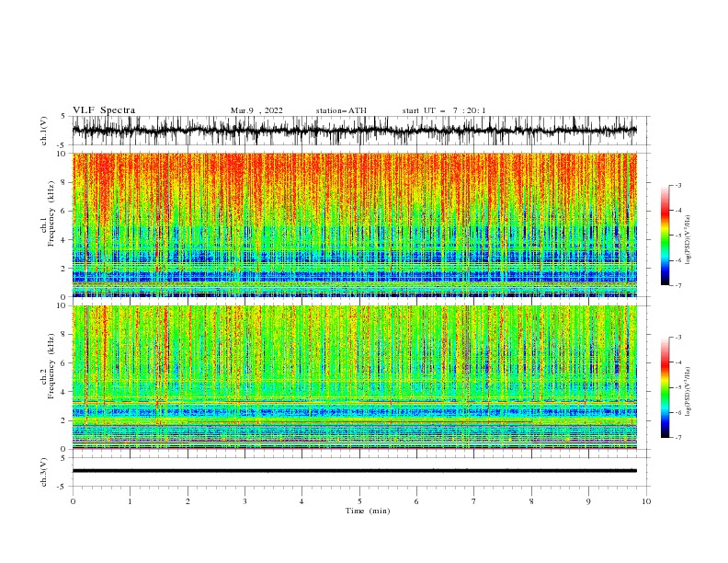Image resolution: width=728 pixels, height=563 pixels.
Task: Click the "Time (min)" axis label
Action: click(x=368, y=511)
